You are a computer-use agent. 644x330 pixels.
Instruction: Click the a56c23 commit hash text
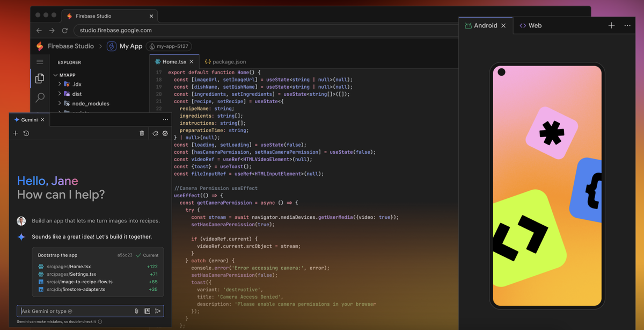pyautogui.click(x=125, y=255)
